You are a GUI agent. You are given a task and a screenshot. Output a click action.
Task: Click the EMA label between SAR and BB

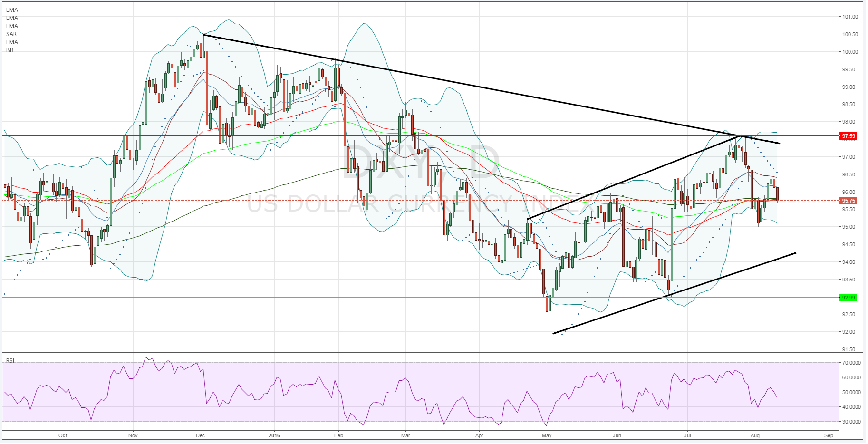pos(12,42)
